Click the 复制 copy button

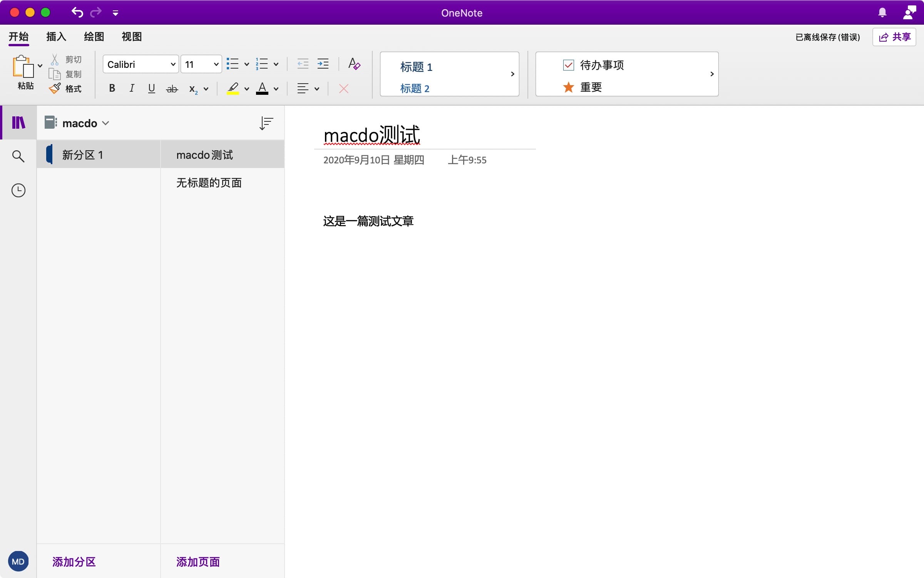point(65,74)
